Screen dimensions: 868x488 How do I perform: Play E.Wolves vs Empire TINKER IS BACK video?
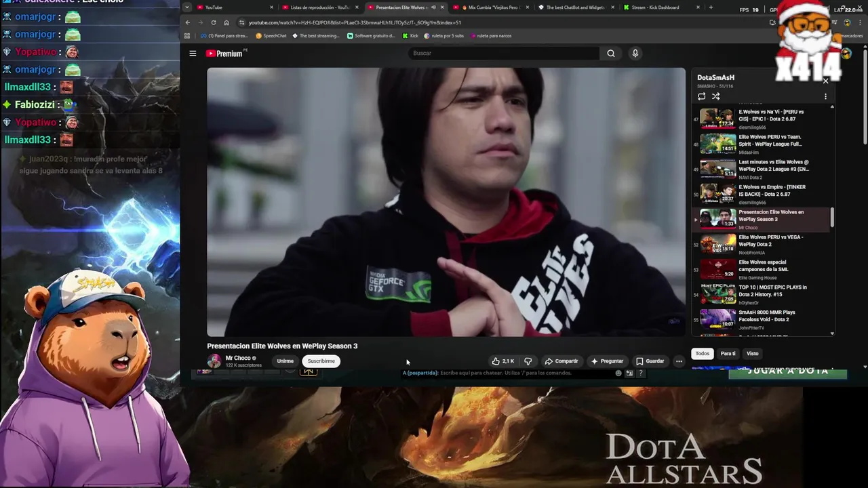[762, 195]
